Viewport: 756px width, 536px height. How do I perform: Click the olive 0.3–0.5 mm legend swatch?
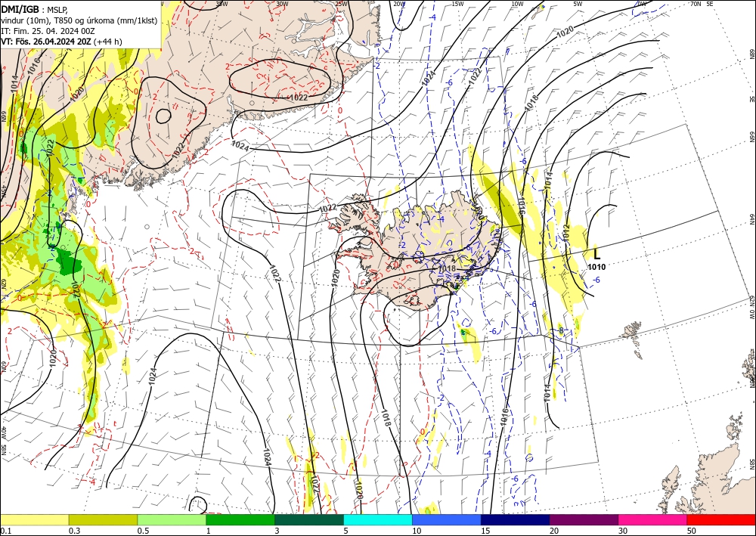103,519
